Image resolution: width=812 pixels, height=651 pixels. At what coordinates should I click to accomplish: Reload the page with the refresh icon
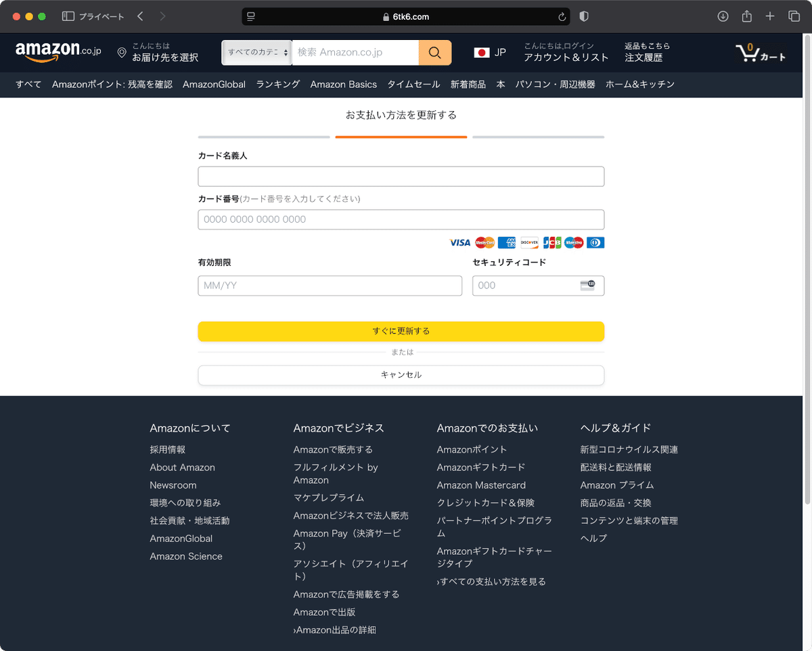coord(562,17)
